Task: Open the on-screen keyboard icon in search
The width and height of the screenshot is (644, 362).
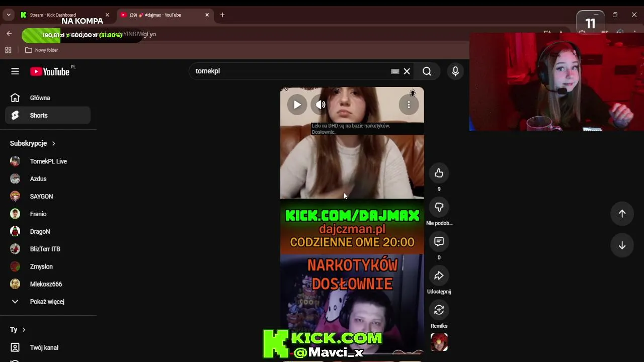Action: [x=395, y=71]
